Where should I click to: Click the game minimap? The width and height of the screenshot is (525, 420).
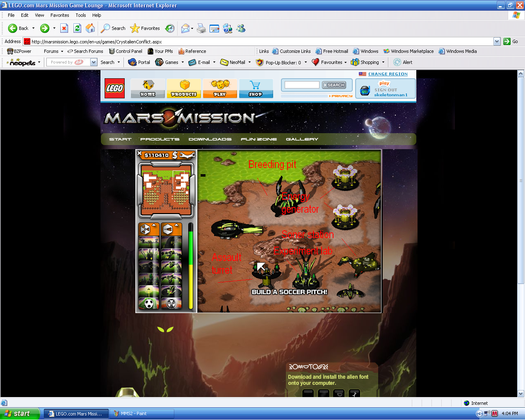click(166, 189)
